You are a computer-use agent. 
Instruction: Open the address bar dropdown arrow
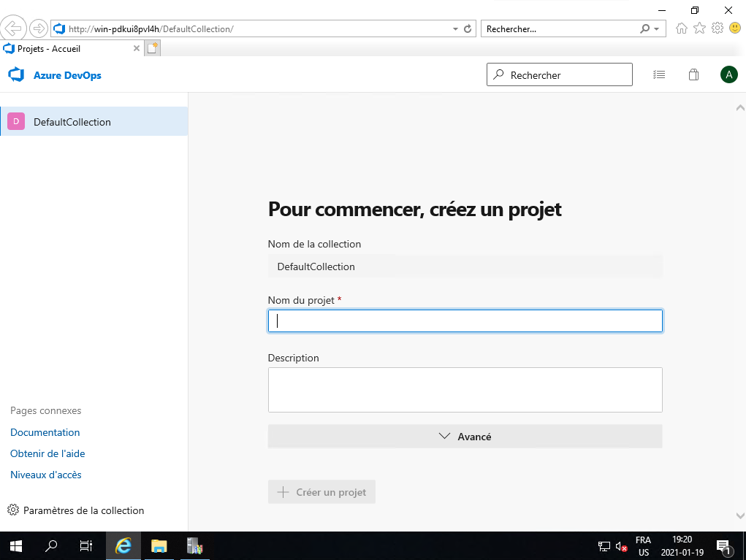pyautogui.click(x=455, y=29)
